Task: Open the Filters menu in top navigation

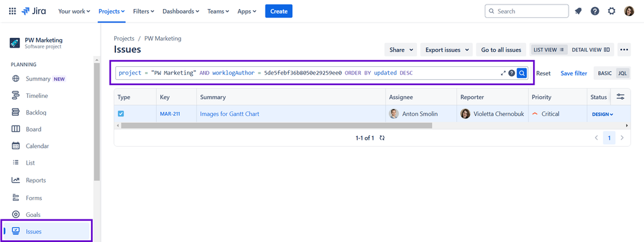Action: [144, 12]
